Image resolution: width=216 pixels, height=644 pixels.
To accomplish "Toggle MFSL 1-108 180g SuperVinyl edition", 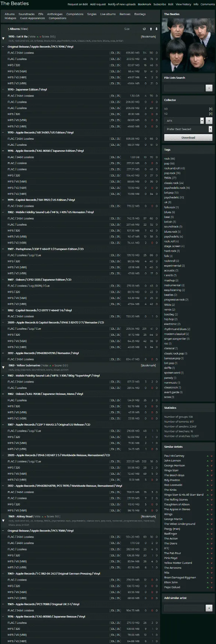I will [x=3, y=376].
